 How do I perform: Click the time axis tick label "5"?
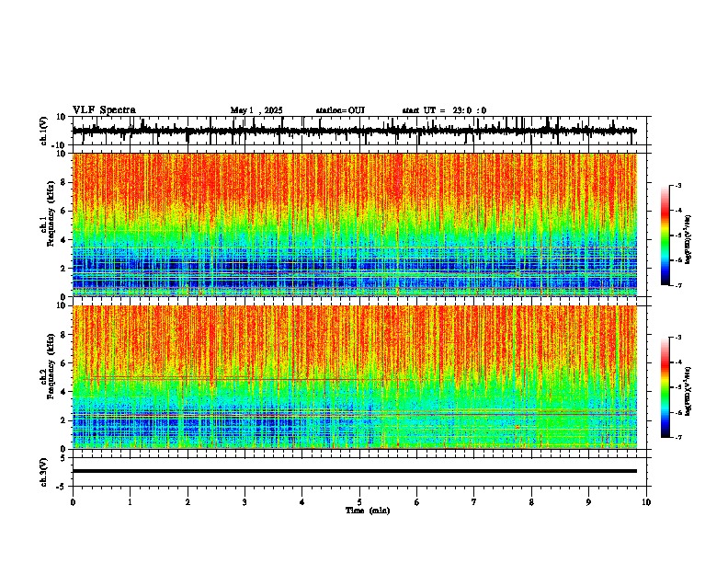pos(359,502)
